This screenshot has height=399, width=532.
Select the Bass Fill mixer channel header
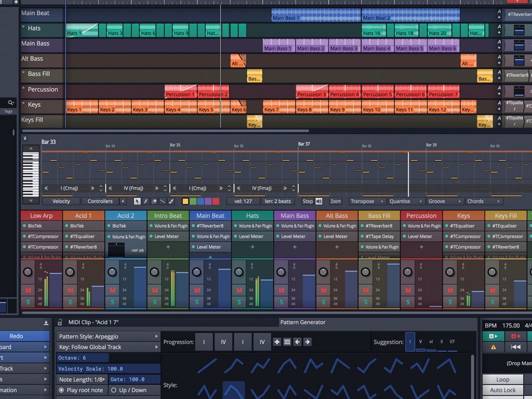[x=379, y=215]
